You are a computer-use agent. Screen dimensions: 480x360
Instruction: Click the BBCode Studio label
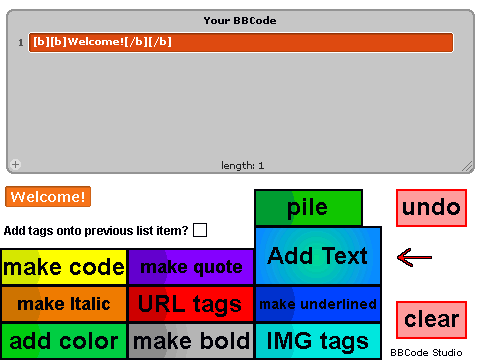click(x=426, y=353)
